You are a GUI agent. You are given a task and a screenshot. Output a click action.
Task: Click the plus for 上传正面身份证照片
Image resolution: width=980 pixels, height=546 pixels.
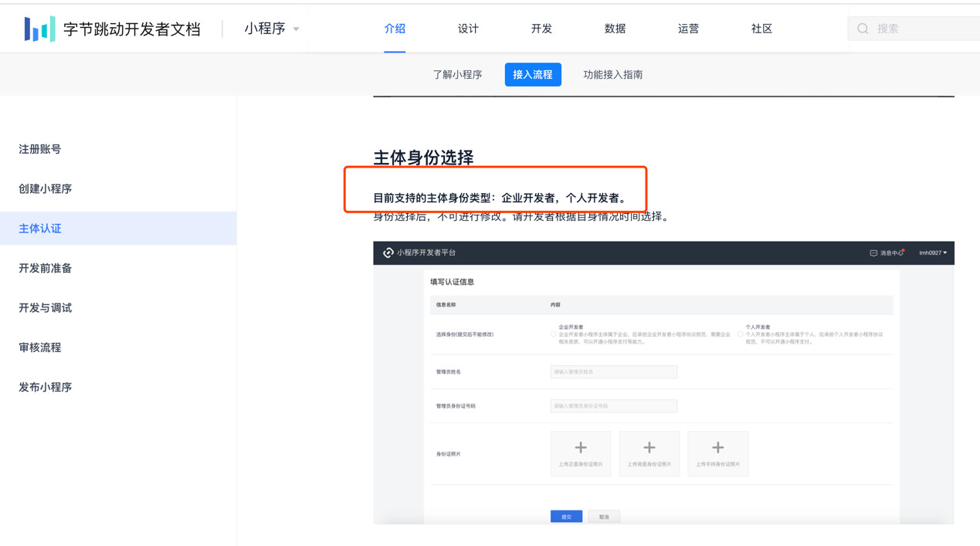581,448
